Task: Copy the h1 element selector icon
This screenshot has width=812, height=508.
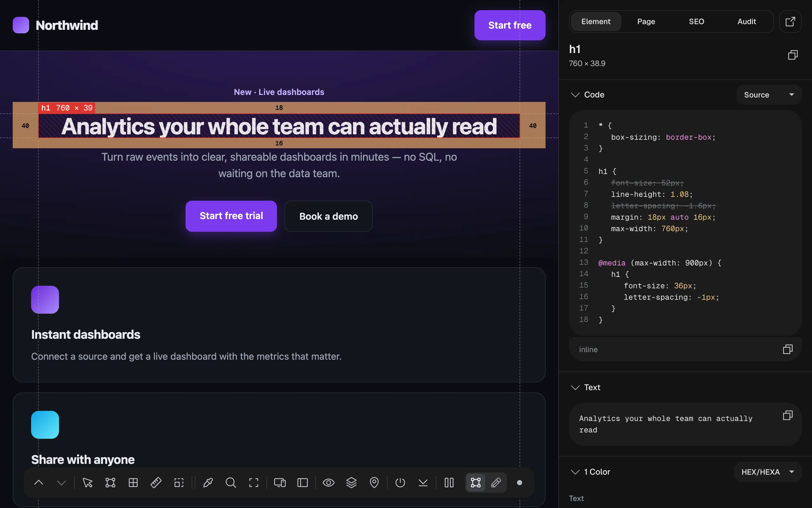Action: coord(793,55)
